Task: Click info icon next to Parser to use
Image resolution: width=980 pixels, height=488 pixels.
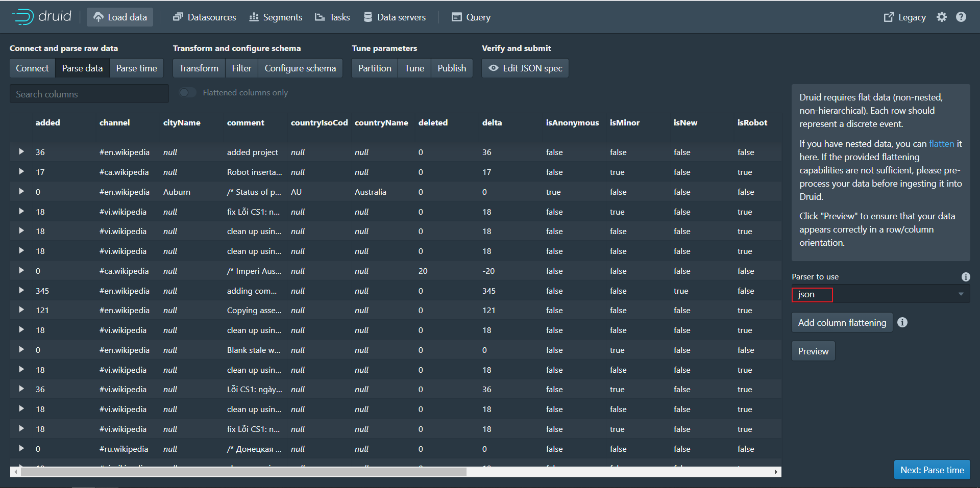Action: click(966, 277)
